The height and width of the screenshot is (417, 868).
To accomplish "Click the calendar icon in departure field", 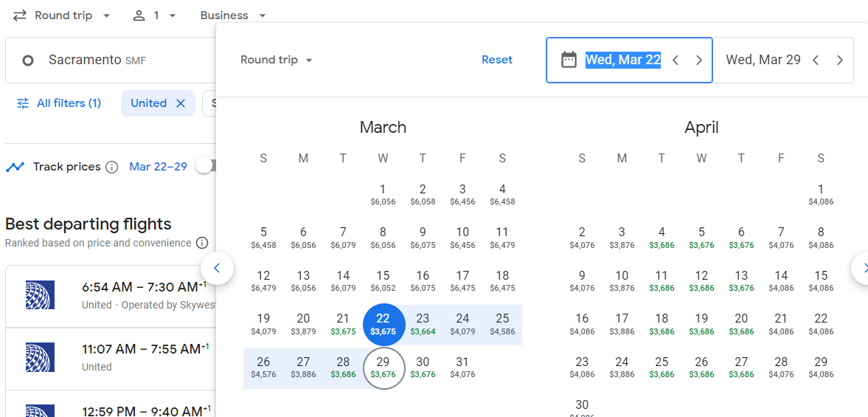I will coord(569,60).
